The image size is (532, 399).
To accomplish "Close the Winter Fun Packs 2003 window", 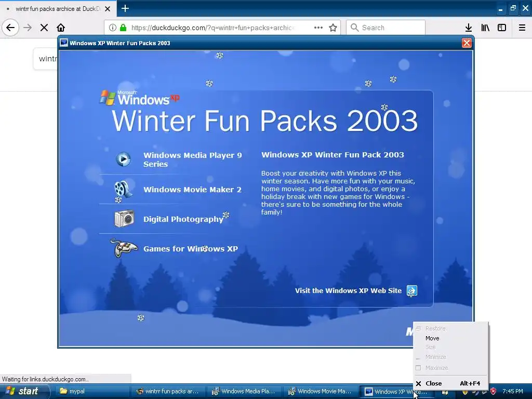I will (467, 43).
